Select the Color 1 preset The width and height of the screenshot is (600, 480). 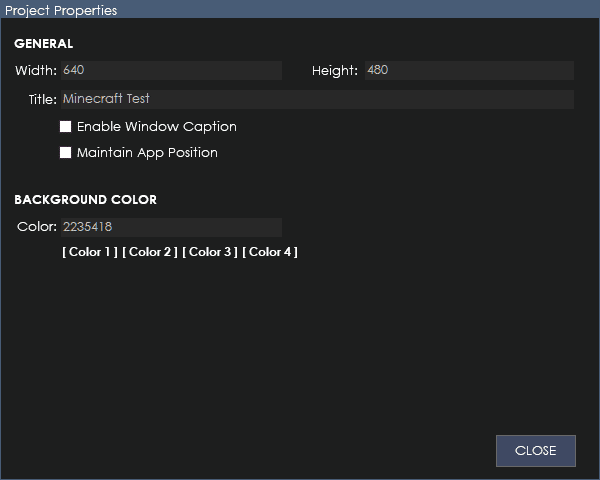[90, 252]
